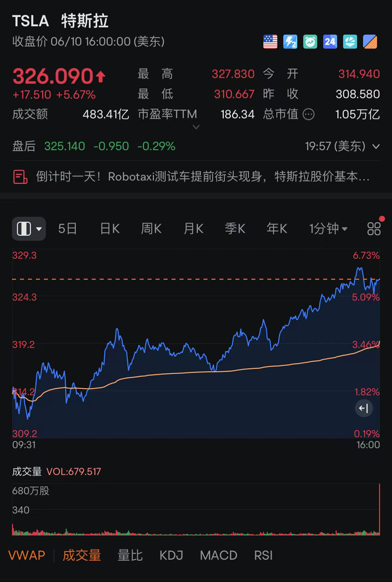The height and width of the screenshot is (582, 392).
Task: Open the blue-orange split chart icon
Action: click(x=370, y=42)
